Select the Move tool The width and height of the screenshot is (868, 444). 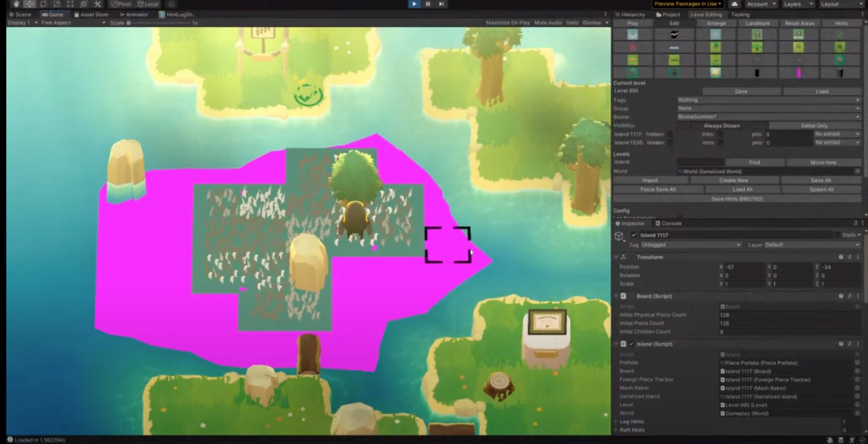tap(30, 4)
